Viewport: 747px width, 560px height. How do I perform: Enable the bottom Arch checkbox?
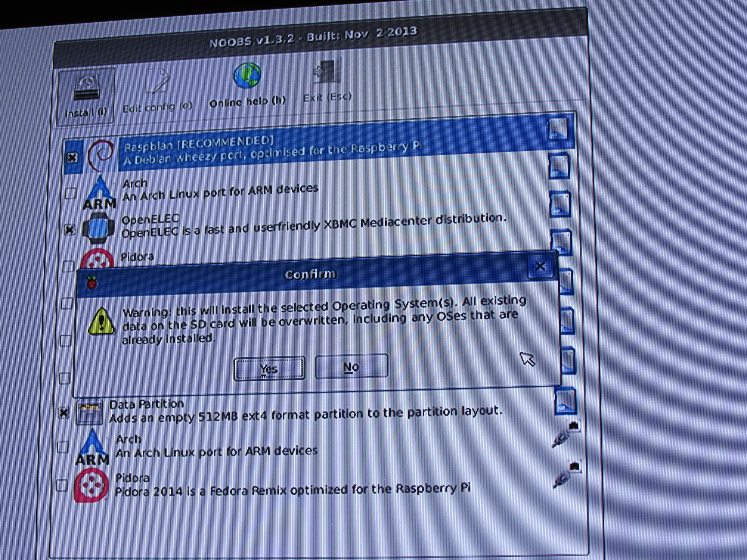click(x=63, y=447)
